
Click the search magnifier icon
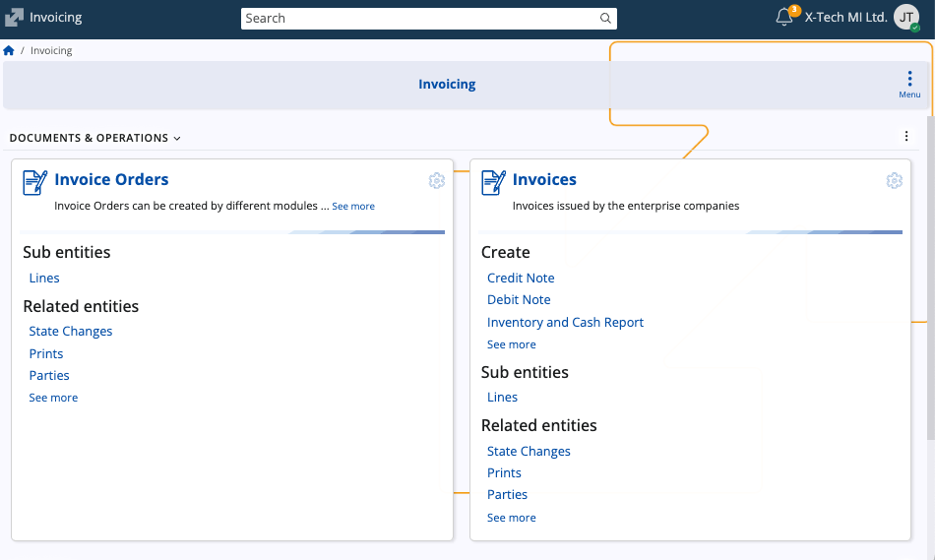(605, 18)
